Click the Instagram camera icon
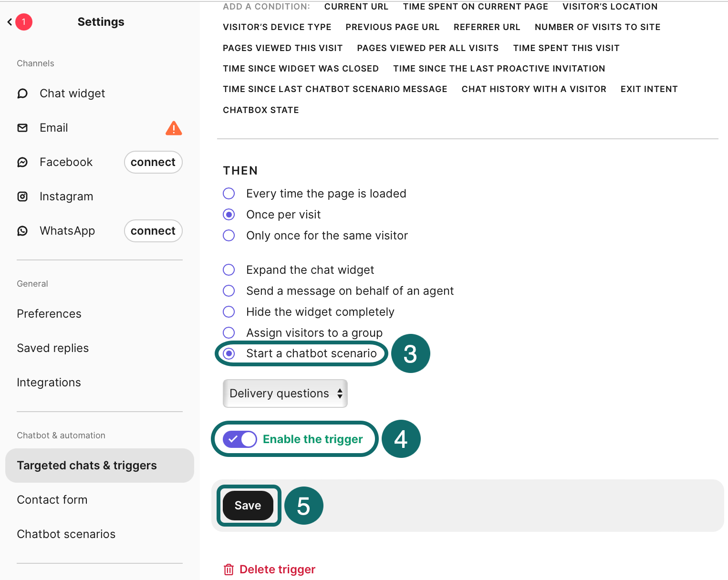 [x=22, y=197]
